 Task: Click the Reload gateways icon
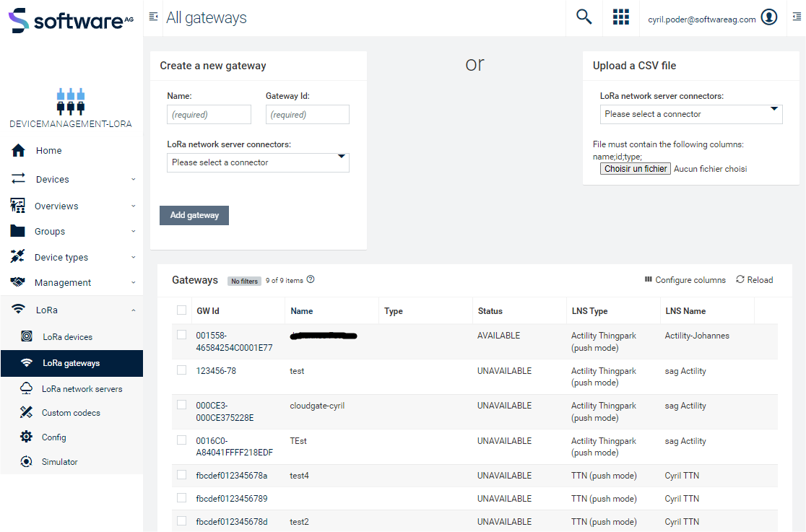[740, 280]
